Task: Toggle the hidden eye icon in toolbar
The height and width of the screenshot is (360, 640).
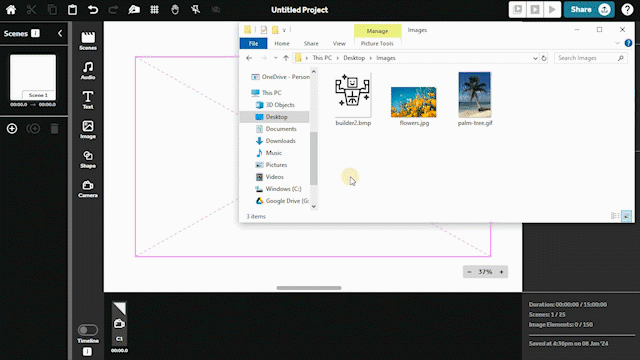Action: point(216,9)
